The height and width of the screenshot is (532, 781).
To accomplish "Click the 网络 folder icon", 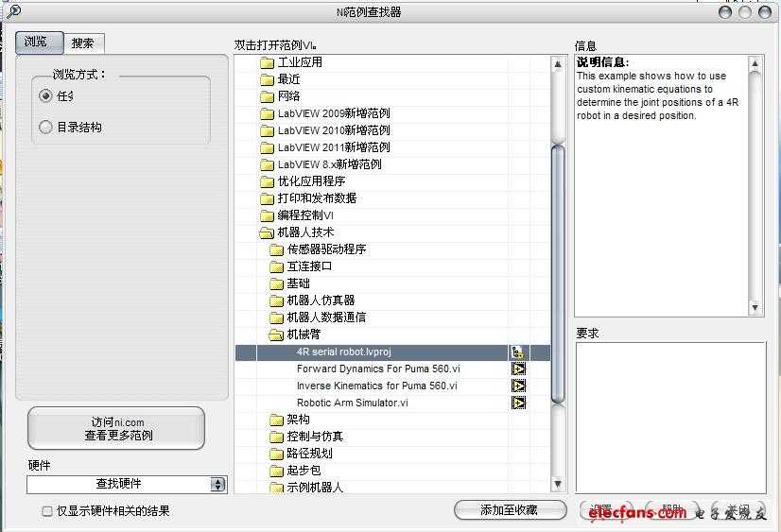I will [x=268, y=96].
